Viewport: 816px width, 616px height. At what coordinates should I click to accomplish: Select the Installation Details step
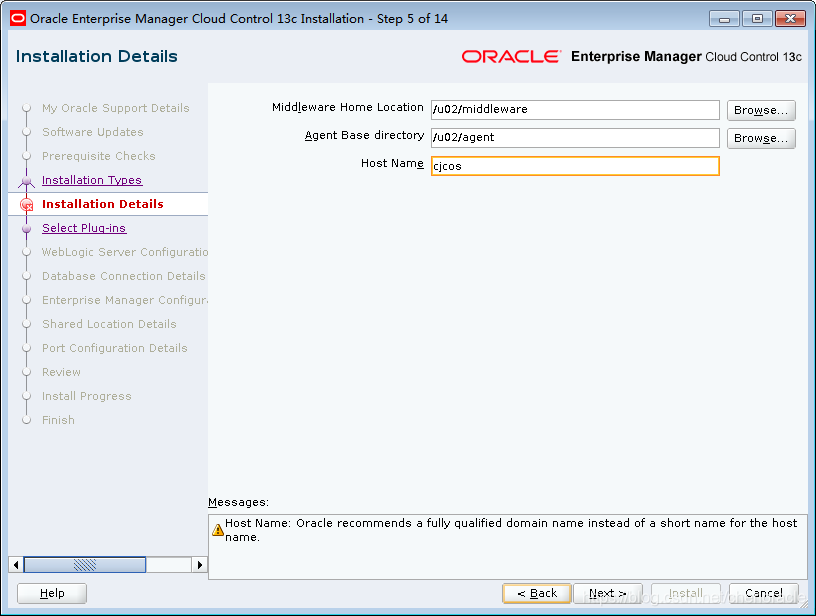click(103, 204)
